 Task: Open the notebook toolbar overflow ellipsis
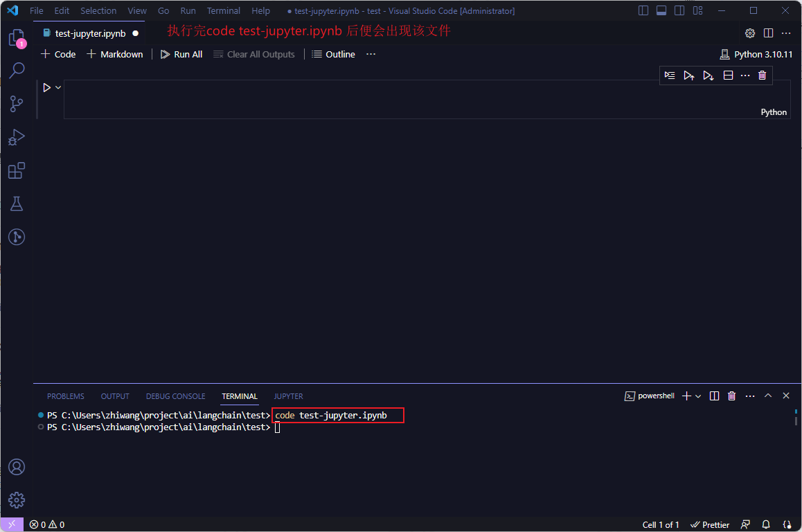(371, 54)
